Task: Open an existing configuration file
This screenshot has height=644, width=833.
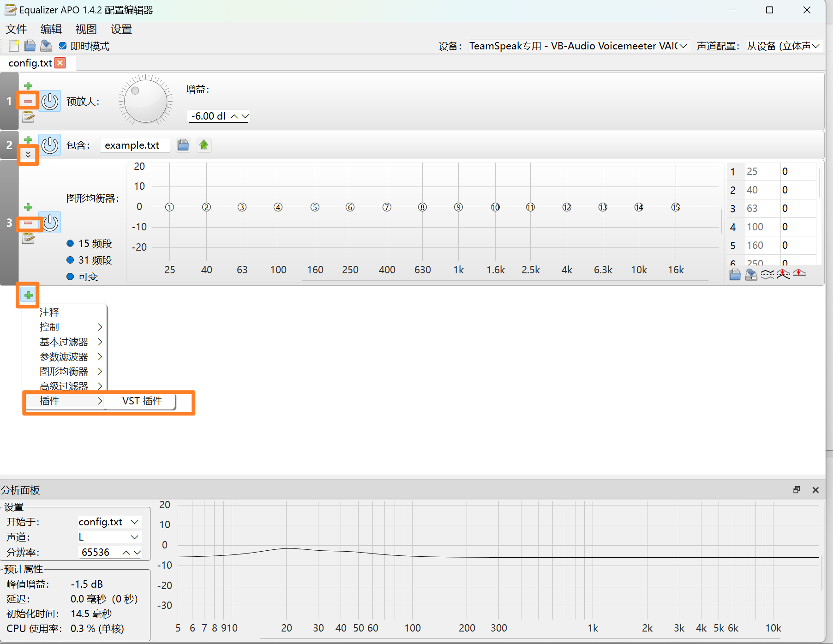Action: pos(30,46)
